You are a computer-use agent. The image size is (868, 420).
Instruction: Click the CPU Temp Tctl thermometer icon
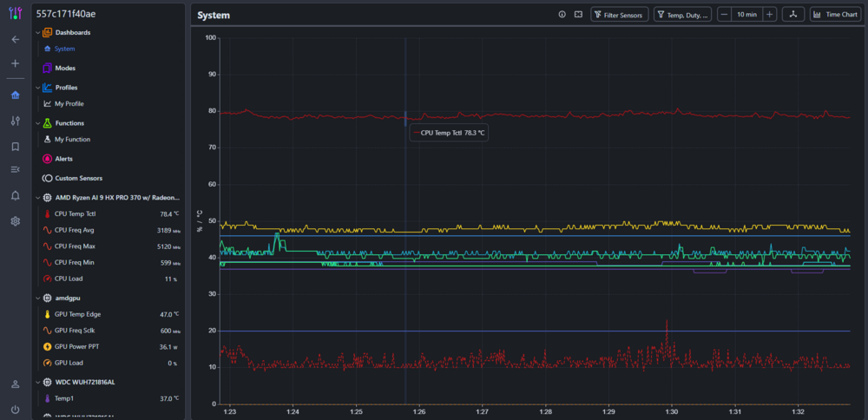(47, 213)
